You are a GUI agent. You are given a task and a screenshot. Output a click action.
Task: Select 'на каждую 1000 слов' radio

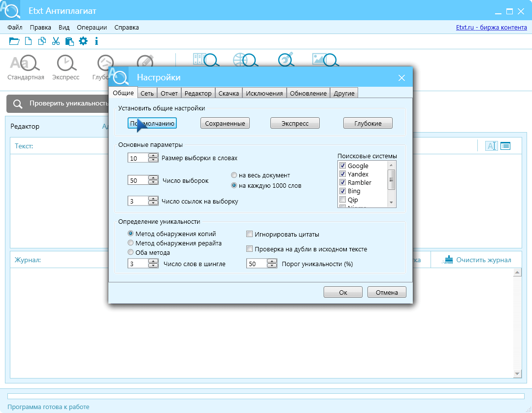(234, 186)
